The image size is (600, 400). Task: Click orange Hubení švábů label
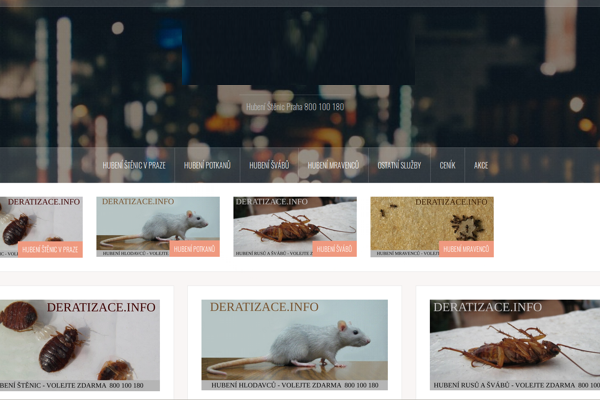[x=334, y=249]
